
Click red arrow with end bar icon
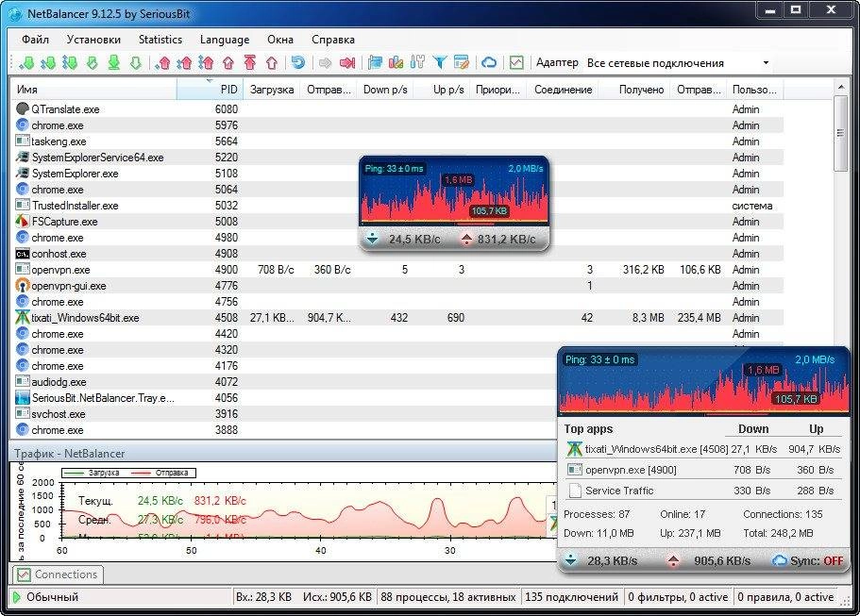(347, 63)
